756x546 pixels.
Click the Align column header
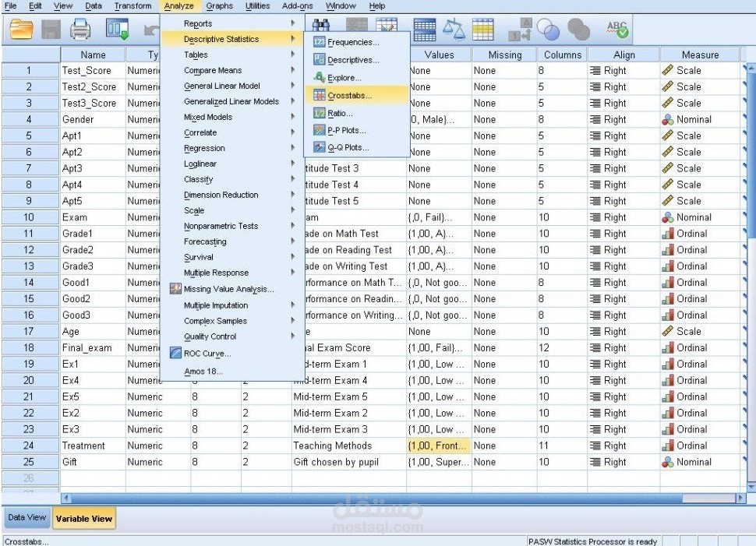[x=624, y=55]
